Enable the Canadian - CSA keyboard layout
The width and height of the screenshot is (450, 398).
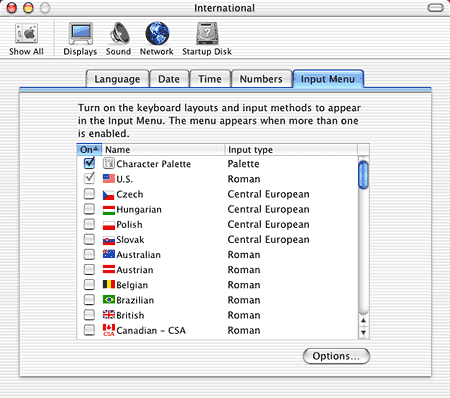point(89,330)
